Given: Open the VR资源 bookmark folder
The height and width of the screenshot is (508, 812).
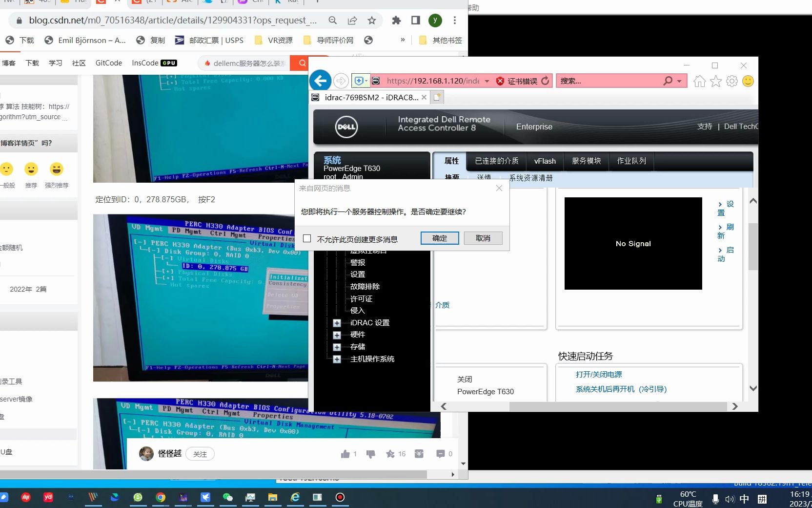Looking at the screenshot, I should pyautogui.click(x=274, y=40).
